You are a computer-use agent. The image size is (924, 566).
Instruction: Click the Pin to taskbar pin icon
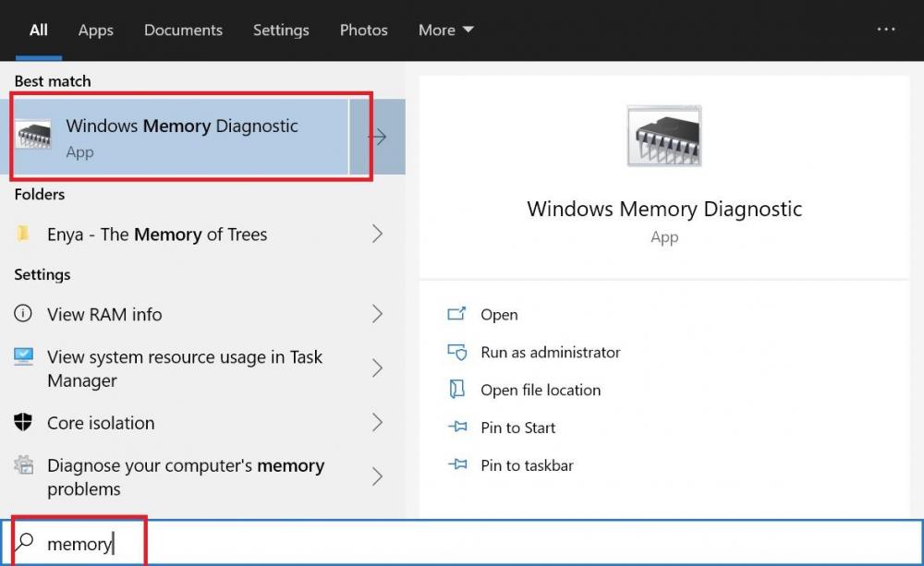(x=457, y=464)
